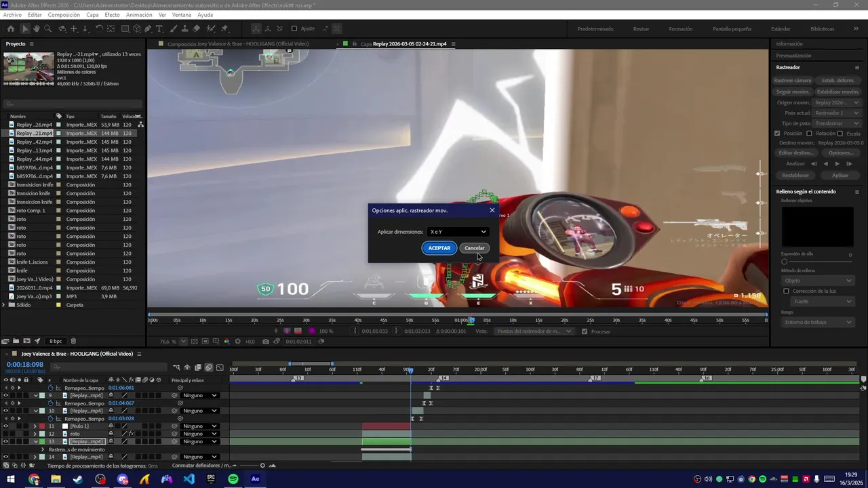Open Método de relleno Objeto dropdown
The height and width of the screenshot is (488, 868).
pyautogui.click(x=818, y=281)
